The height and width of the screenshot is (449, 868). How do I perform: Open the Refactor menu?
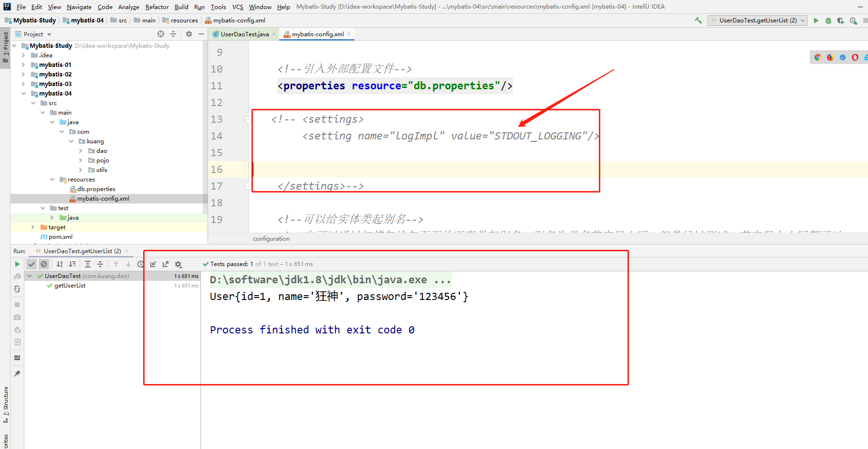tap(157, 7)
